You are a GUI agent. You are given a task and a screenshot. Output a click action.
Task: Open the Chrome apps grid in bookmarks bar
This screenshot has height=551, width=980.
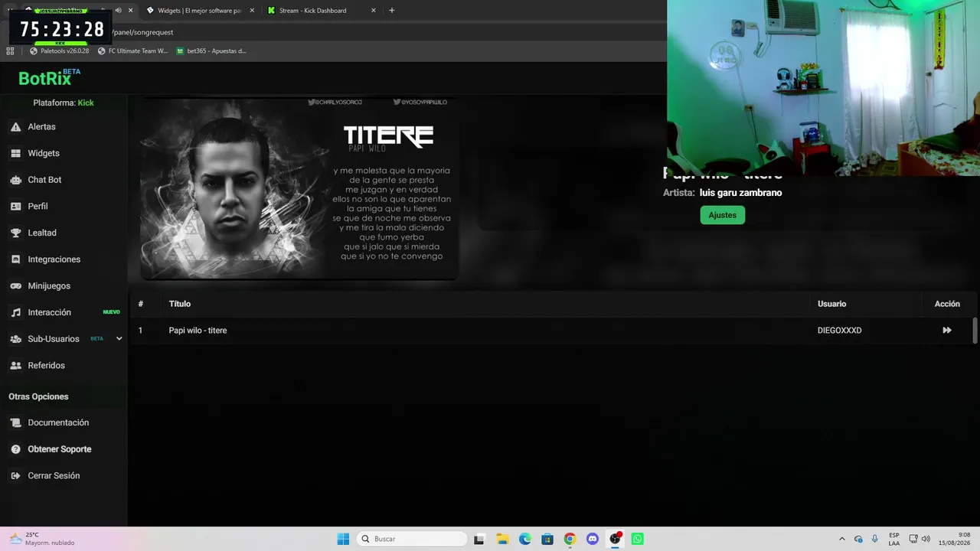10,51
